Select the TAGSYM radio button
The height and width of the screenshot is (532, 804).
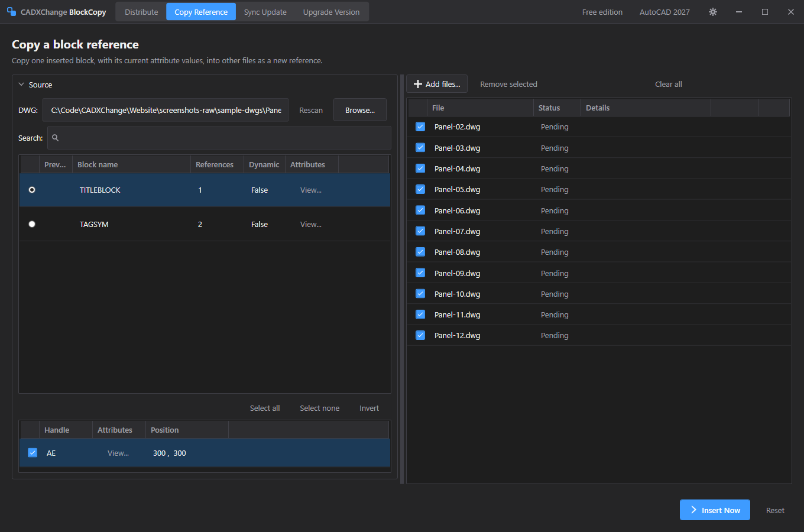[32, 224]
